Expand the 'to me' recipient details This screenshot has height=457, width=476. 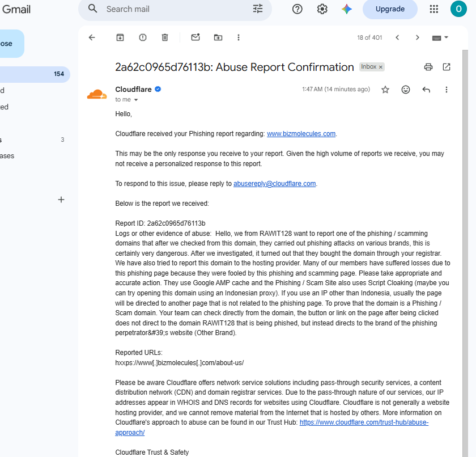136,100
